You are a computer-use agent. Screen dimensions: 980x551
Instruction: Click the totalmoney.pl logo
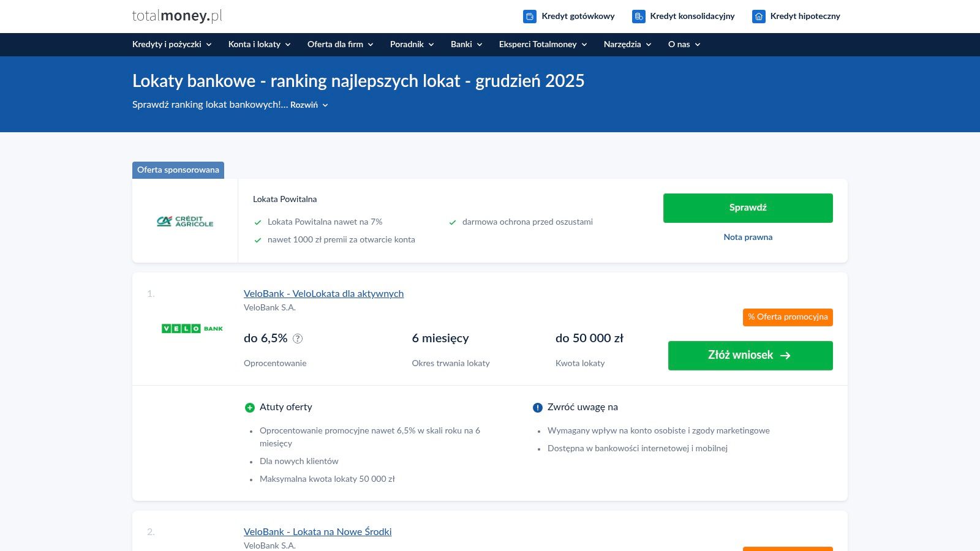[x=177, y=16]
